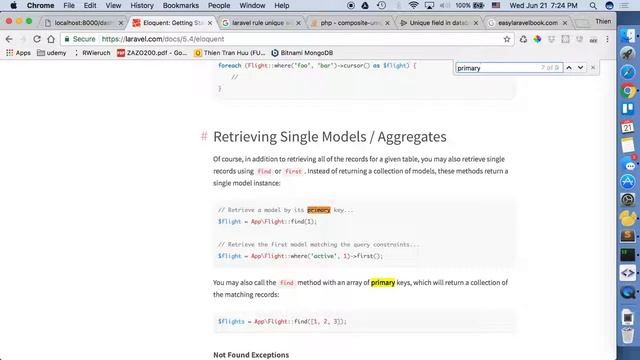Open Wi-Fi status menu
Screen dimensions: 640x360
[x=413, y=5]
